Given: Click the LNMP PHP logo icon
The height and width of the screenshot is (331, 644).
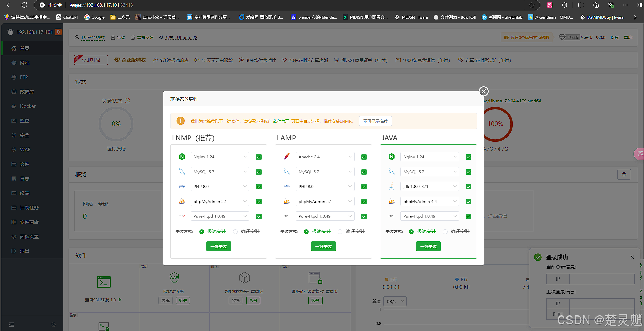Looking at the screenshot, I should [x=182, y=186].
